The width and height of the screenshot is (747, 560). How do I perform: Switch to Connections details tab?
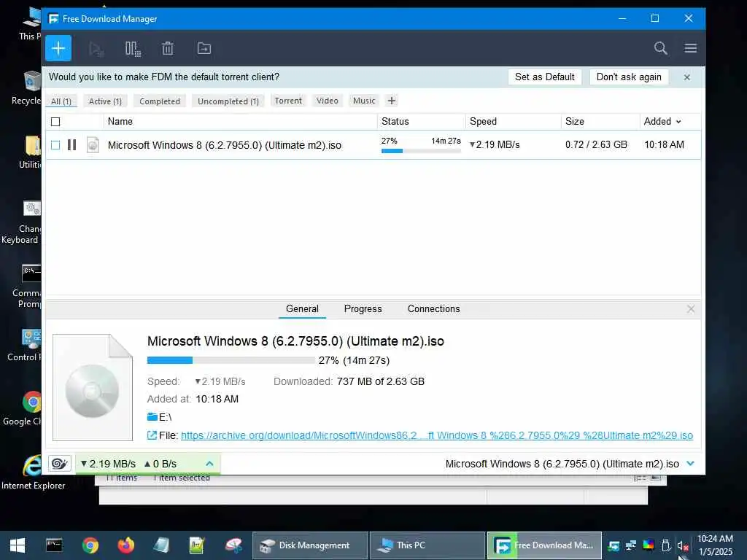[433, 309]
